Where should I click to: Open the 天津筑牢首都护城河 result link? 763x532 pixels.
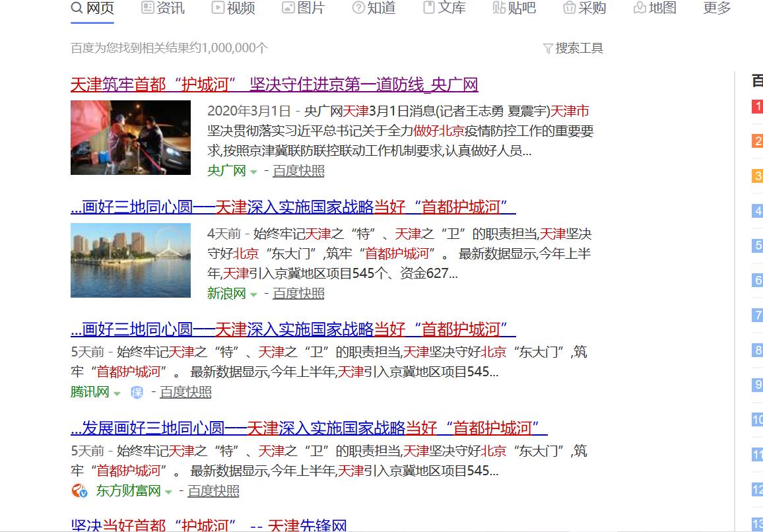tap(273, 84)
